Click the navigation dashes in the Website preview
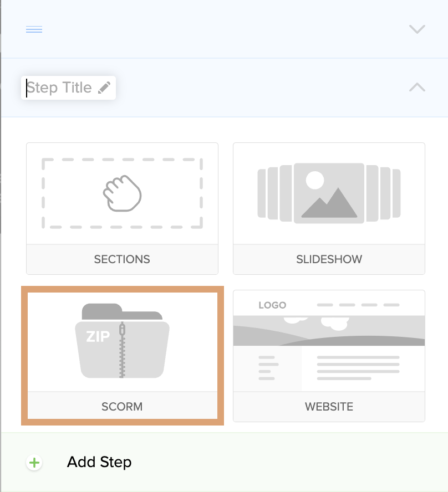448x492 pixels. coord(358,305)
